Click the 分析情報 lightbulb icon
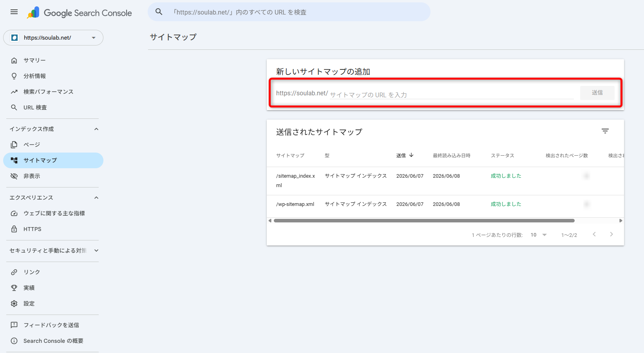This screenshot has width=644, height=353. tap(14, 76)
